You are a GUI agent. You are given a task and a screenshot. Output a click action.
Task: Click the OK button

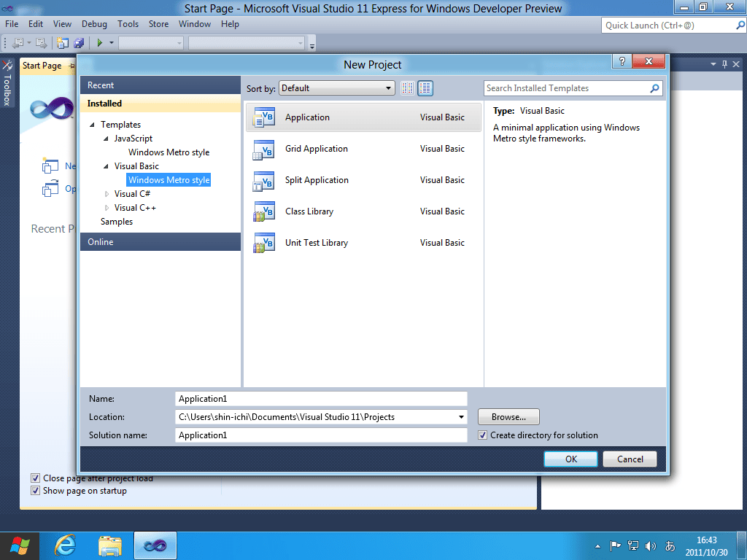coord(570,459)
